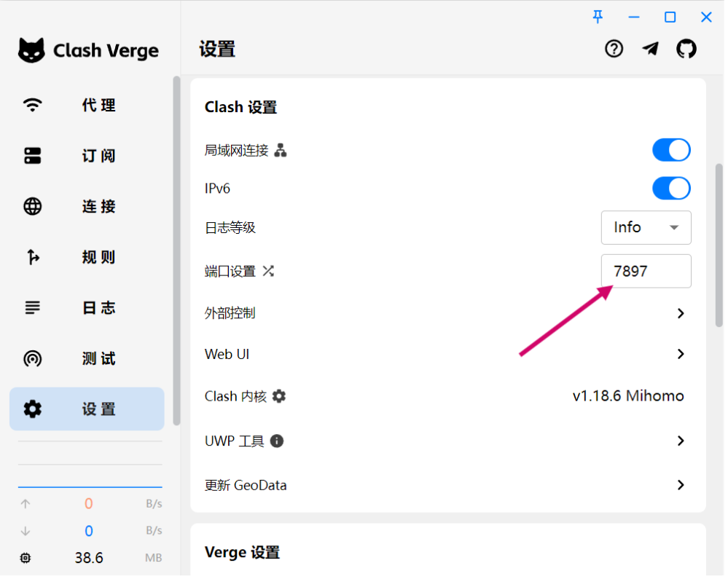Screen dimensions: 728x579
Task: Select the 设置 settings page
Action: click(87, 409)
